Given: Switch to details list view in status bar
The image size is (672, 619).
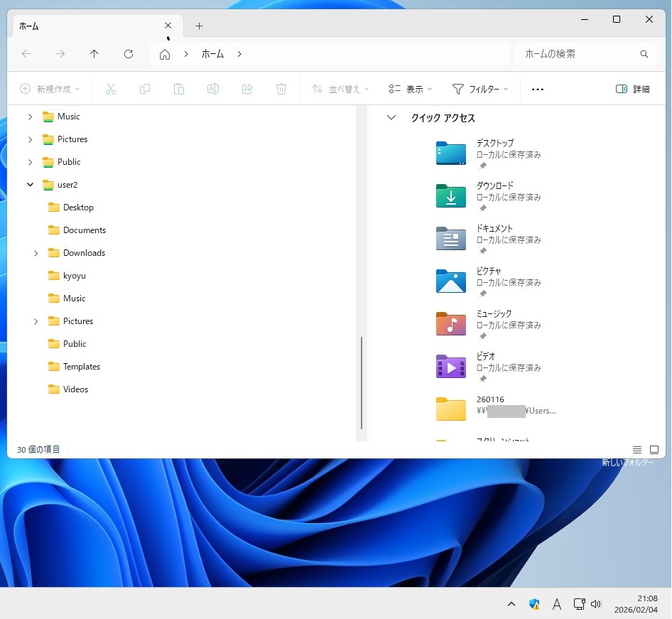Looking at the screenshot, I should (x=637, y=450).
